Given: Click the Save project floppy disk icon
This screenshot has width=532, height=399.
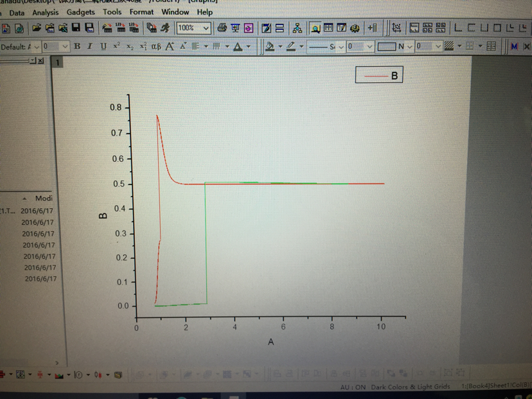Looking at the screenshot, I should tap(76, 28).
